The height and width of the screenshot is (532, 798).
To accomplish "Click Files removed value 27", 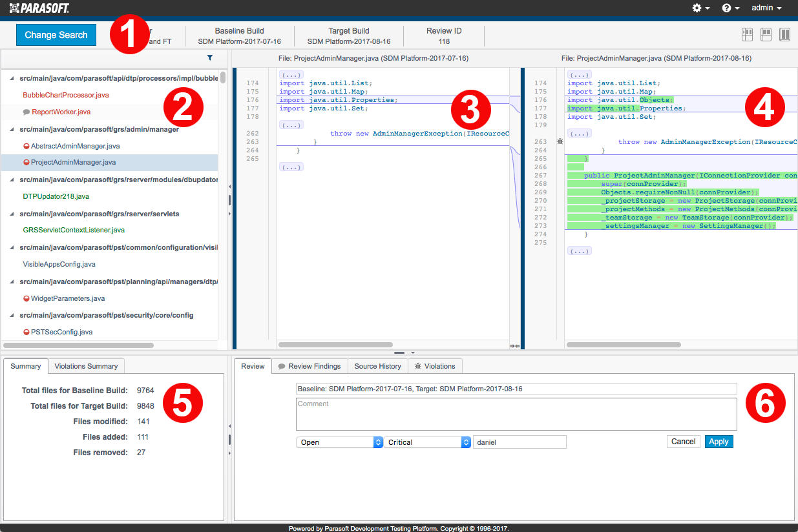I will 142,453.
